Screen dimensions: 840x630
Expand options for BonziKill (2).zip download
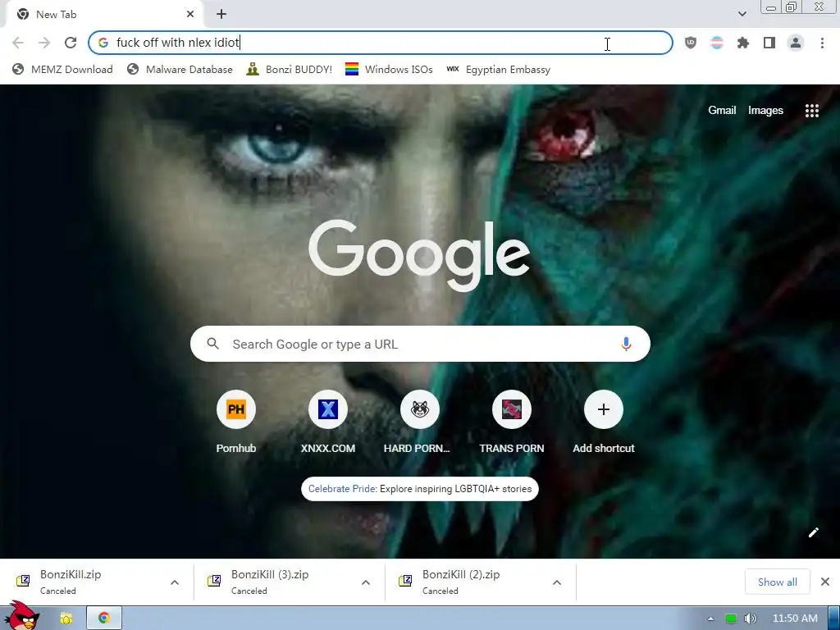coord(557,582)
